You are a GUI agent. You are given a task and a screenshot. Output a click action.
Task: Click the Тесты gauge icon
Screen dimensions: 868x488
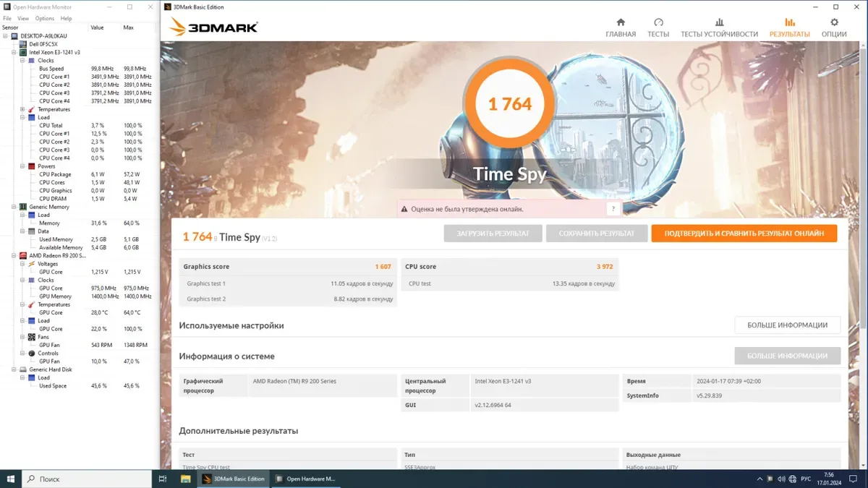(658, 22)
